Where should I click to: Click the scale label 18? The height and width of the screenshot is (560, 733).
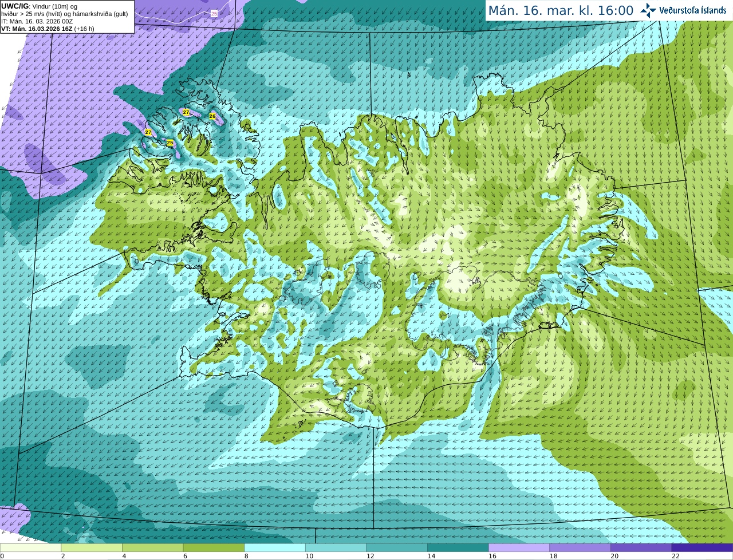point(554,556)
